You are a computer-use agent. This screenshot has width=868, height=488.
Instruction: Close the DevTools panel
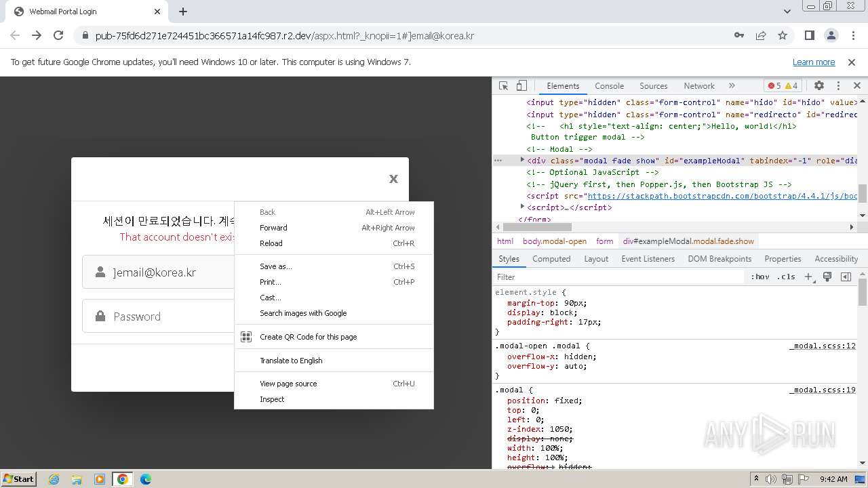[x=857, y=86]
